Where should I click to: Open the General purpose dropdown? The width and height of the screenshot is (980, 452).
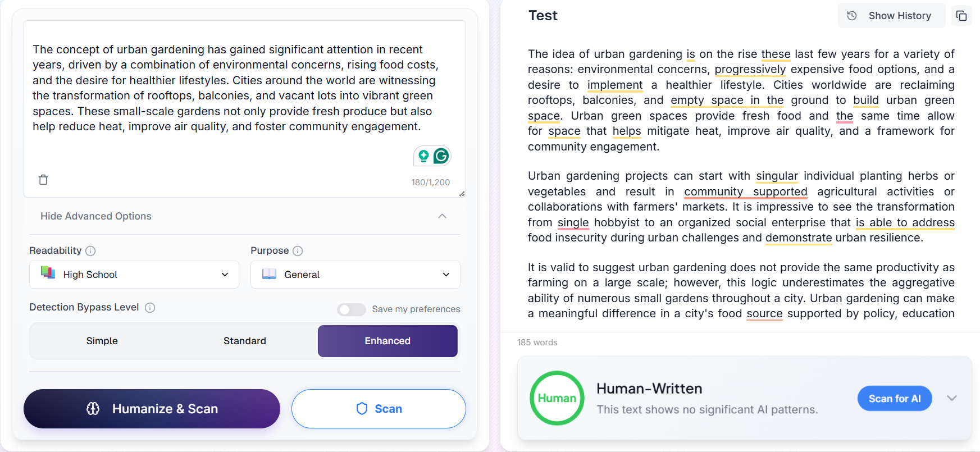355,275
